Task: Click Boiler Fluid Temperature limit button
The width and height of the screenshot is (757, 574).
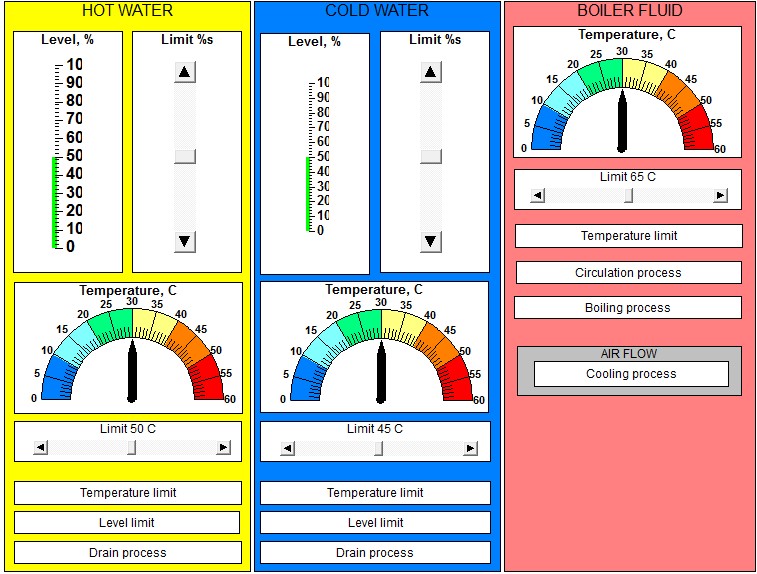Action: click(629, 236)
